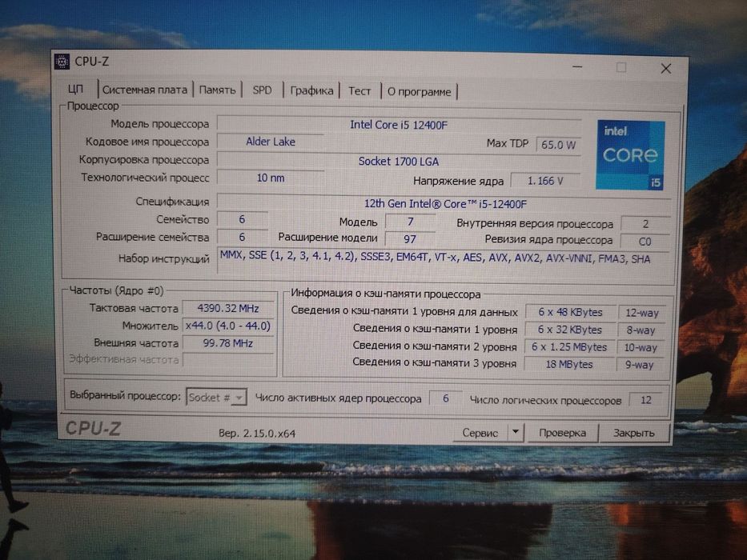This screenshot has height=560, width=747.
Task: Click the Внутренняя версия процессора value 2
Action: pyautogui.click(x=646, y=224)
